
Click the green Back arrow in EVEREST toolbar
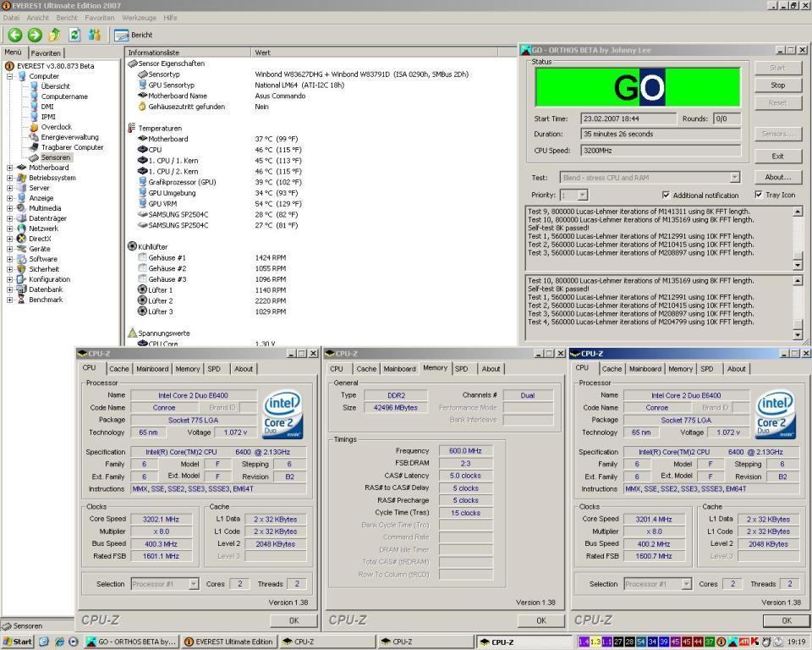(15, 35)
